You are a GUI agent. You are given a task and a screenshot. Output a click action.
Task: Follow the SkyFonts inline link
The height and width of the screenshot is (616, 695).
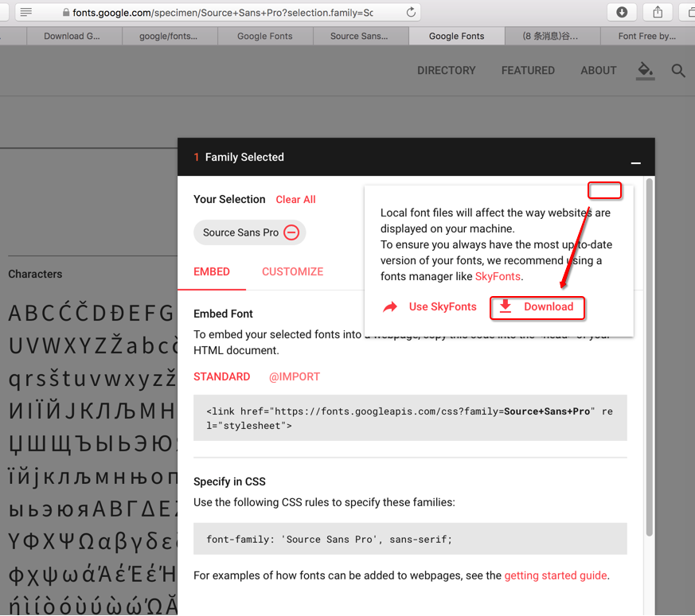click(x=498, y=276)
